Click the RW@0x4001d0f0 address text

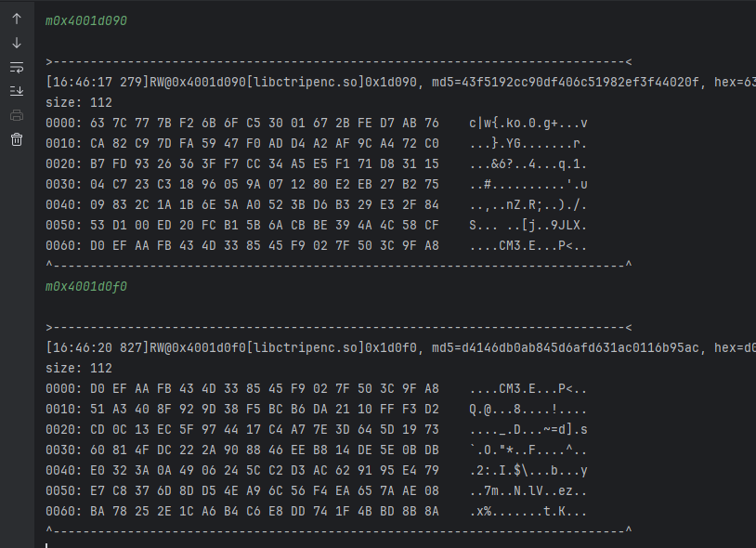coord(195,348)
